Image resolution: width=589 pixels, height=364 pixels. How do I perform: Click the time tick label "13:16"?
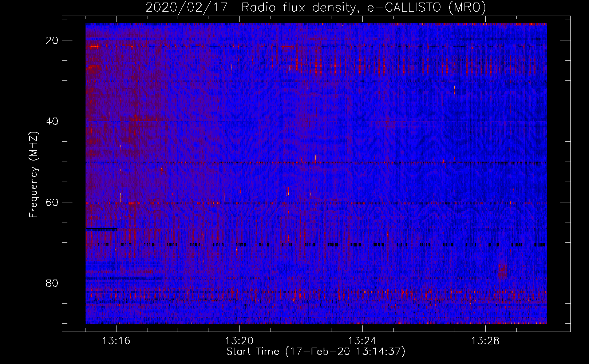[x=116, y=341]
